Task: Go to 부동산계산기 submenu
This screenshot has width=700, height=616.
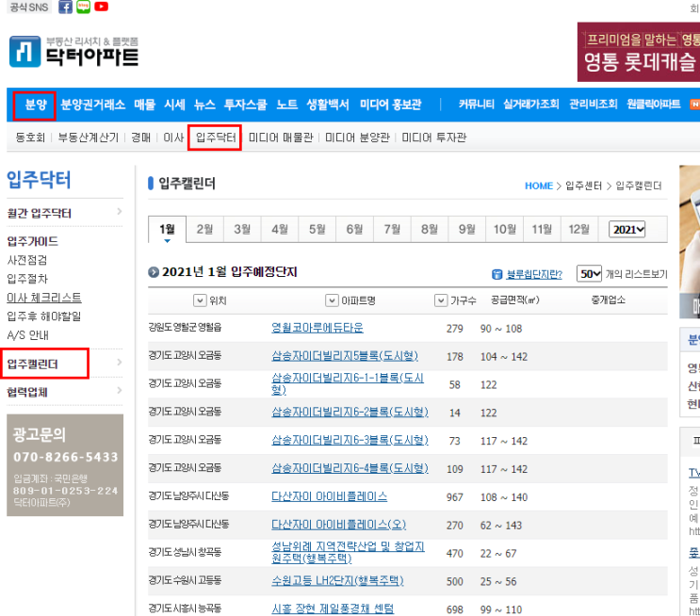Action: 89,138
